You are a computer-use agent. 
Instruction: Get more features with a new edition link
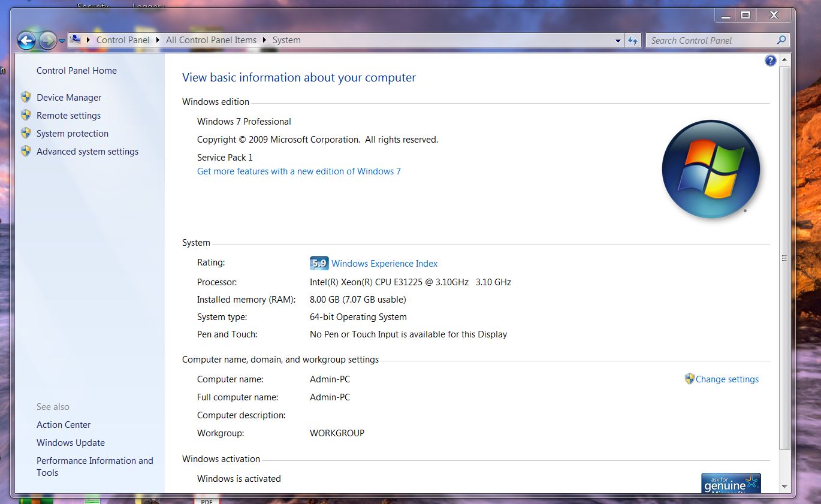point(299,171)
